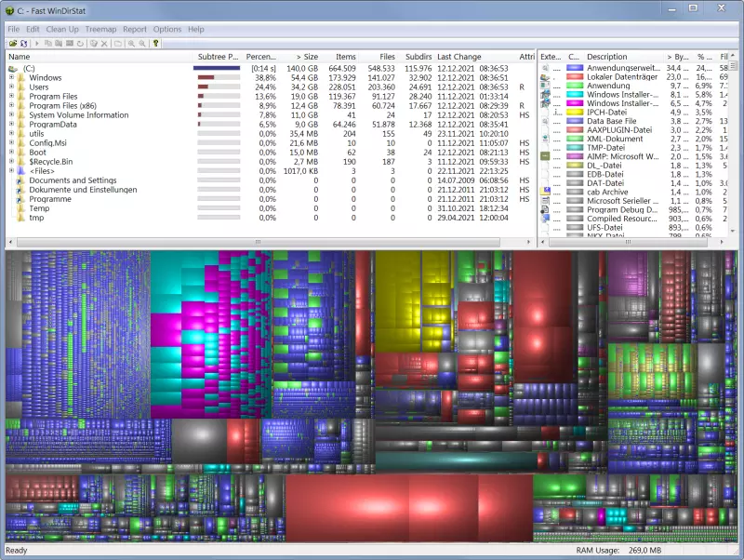This screenshot has height=560, width=744.
Task: Expand the Program Files folder node
Action: pos(11,96)
